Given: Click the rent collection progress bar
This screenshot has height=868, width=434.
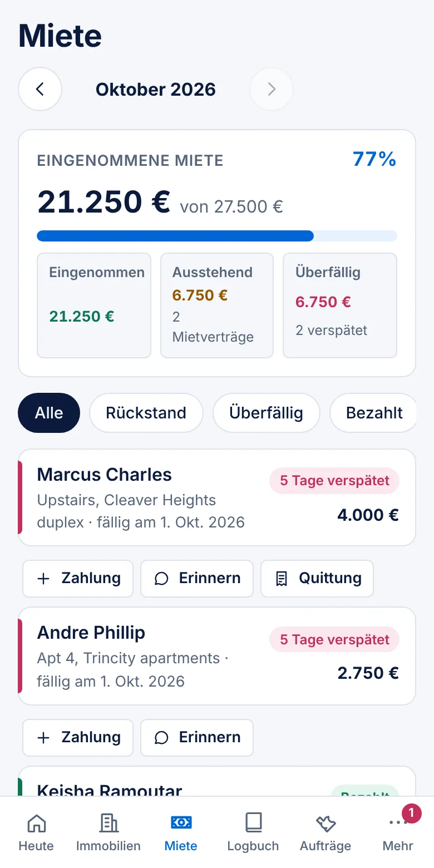Looking at the screenshot, I should (x=217, y=236).
